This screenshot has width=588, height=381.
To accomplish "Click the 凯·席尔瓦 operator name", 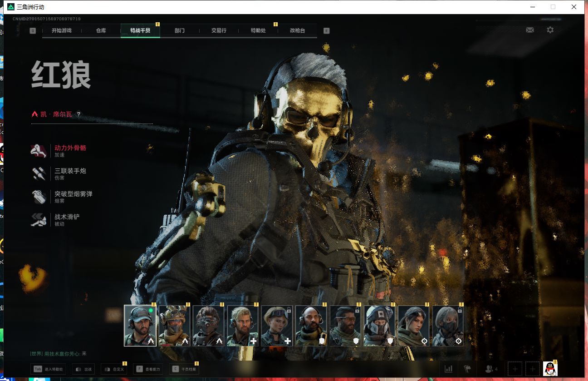I will [56, 114].
